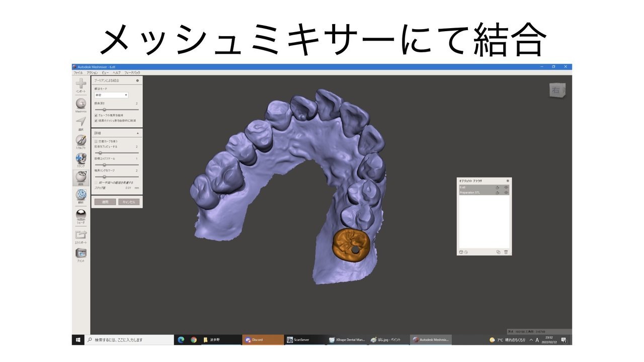Open the solve mode (解法モード) dropdown
644x362 pixels.
111,95
